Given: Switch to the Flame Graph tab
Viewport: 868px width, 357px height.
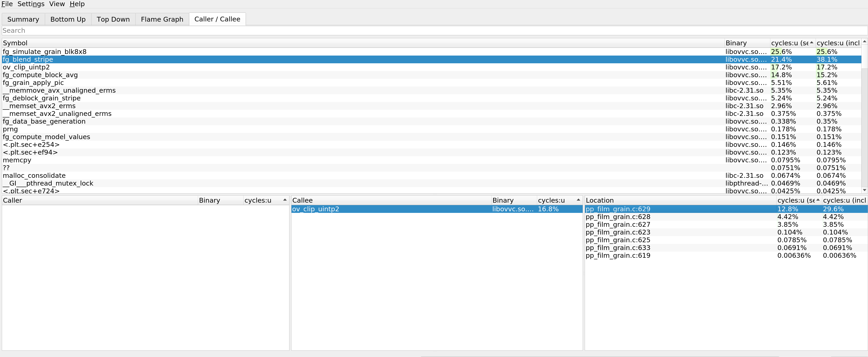Looking at the screenshot, I should pyautogui.click(x=162, y=19).
